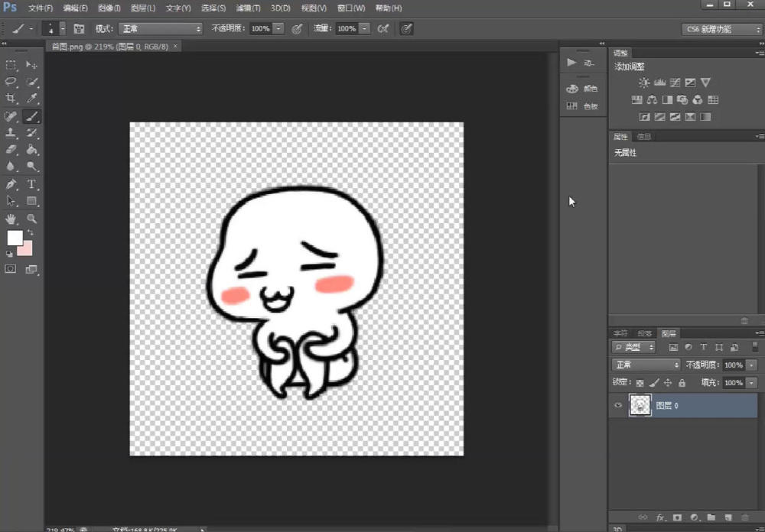Open the brush preset picker arrow
This screenshot has width=765, height=532.
[63, 29]
